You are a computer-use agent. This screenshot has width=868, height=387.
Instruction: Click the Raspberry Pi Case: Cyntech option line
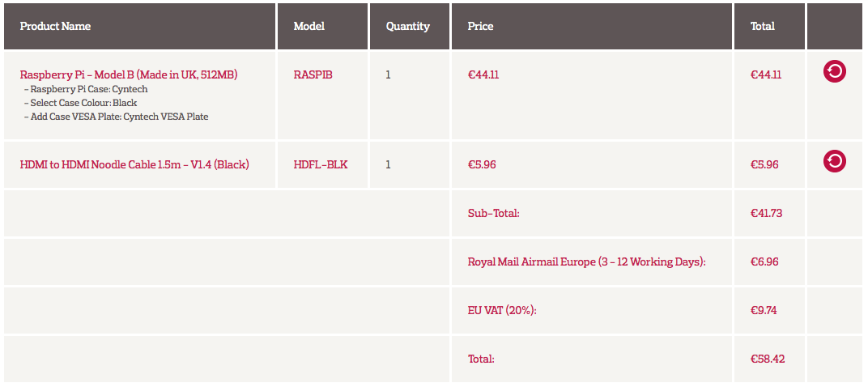pyautogui.click(x=87, y=89)
